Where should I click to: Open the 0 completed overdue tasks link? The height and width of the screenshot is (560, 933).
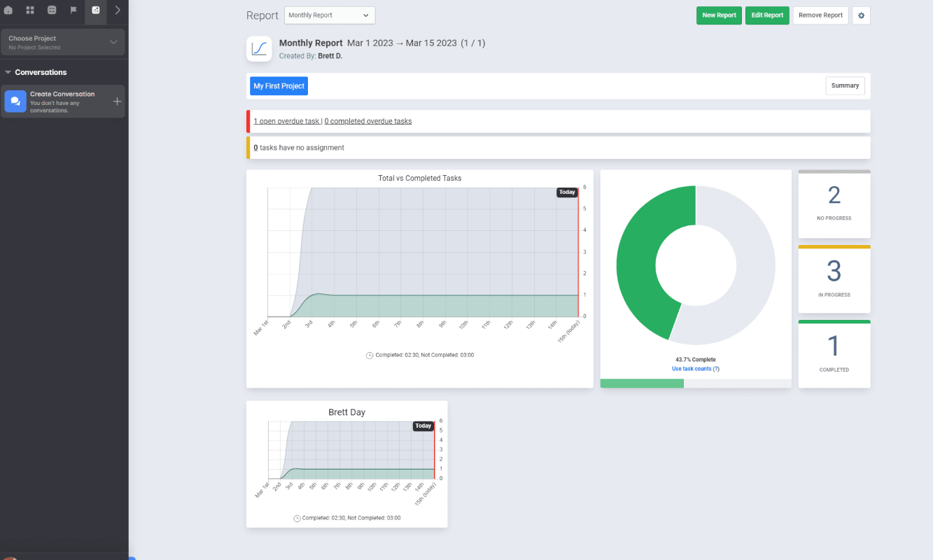coord(368,121)
